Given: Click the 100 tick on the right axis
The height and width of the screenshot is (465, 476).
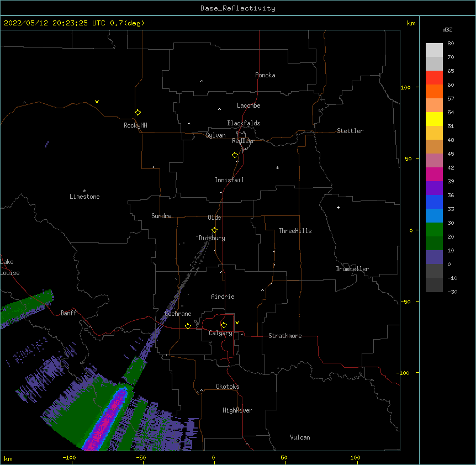Looking at the screenshot, I should [405, 87].
